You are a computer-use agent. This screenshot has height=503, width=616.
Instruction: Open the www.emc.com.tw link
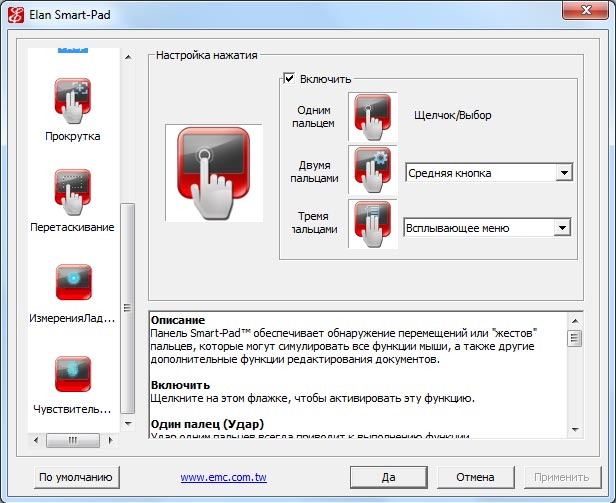tap(224, 477)
